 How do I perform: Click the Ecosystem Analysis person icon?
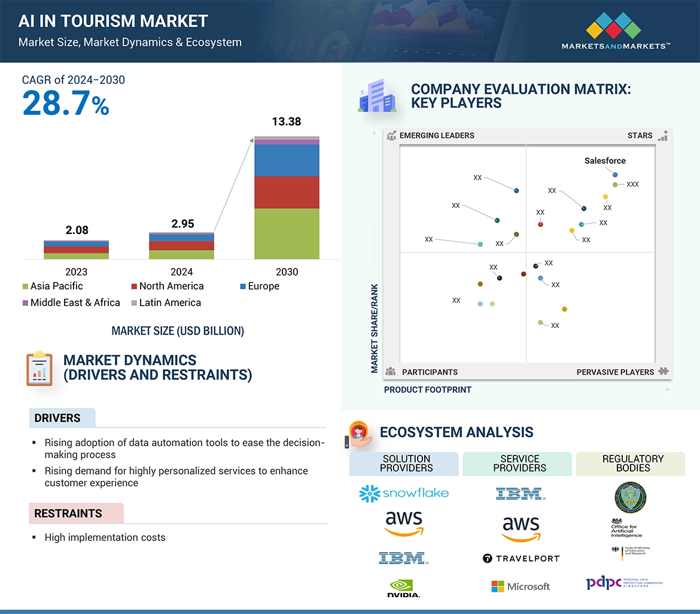360,433
